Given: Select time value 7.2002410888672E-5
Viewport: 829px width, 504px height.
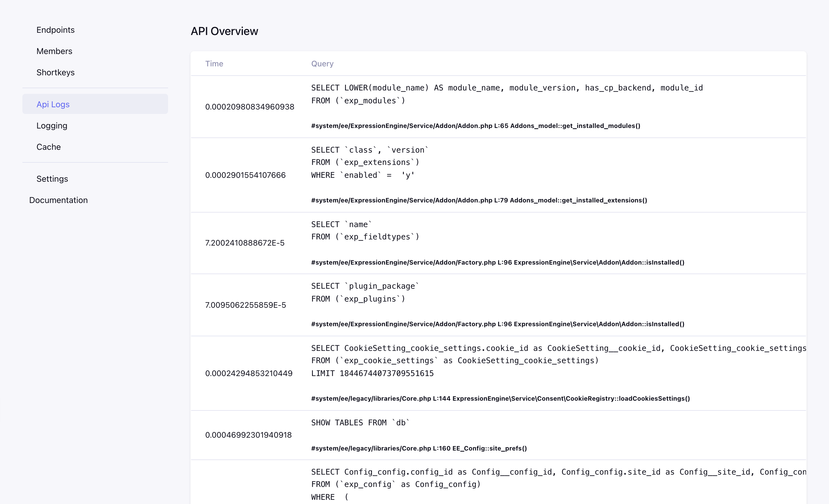Looking at the screenshot, I should click(244, 242).
